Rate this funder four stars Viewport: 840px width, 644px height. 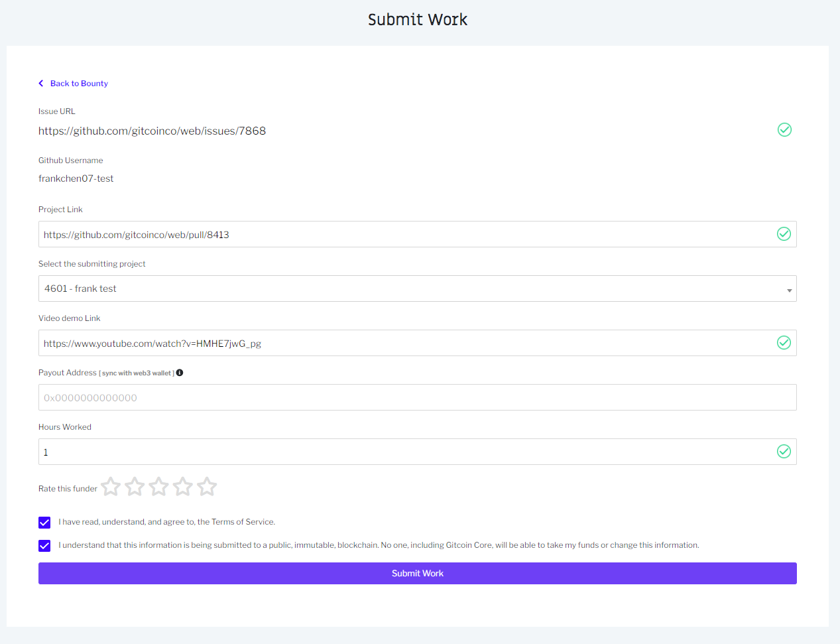click(183, 487)
